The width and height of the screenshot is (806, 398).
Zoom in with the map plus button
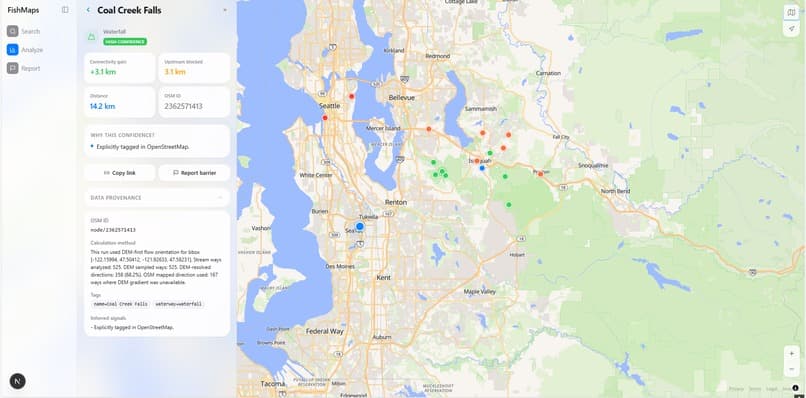point(791,354)
